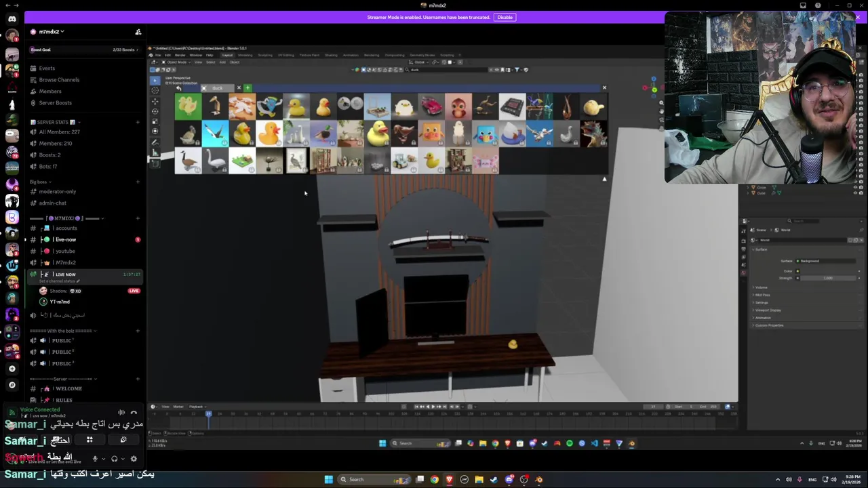Open the Boost Goal bar
The image size is (868, 488).
point(85,49)
